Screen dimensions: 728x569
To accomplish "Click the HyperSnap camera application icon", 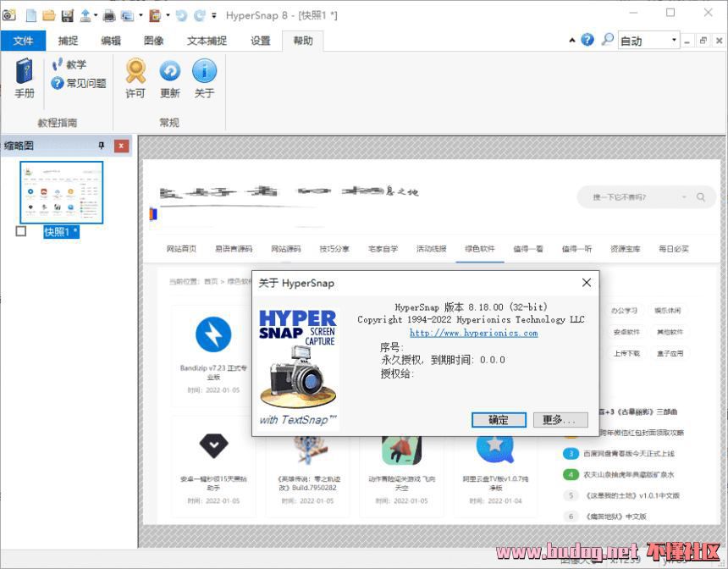I will (x=8, y=15).
